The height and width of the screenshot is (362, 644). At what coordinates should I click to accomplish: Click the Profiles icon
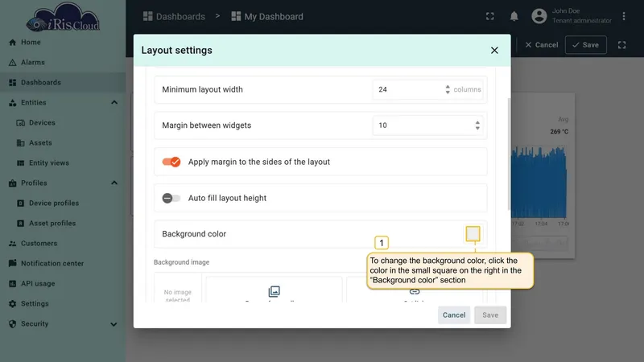(x=12, y=183)
